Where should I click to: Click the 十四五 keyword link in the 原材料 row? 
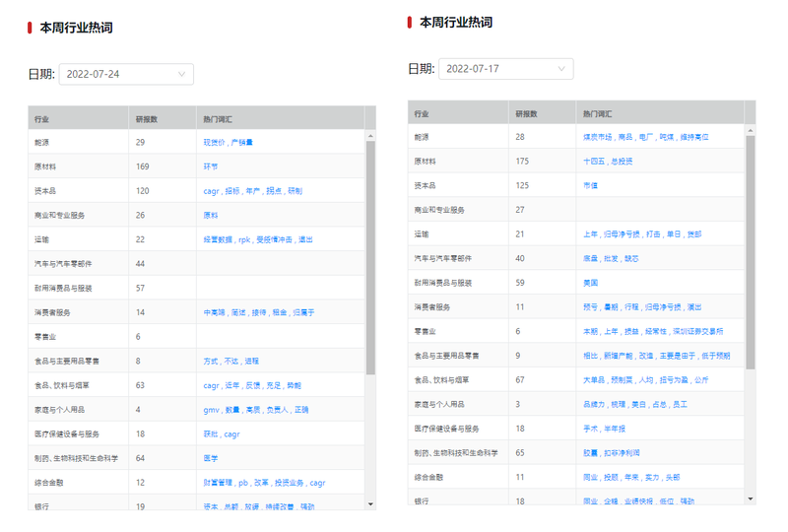click(x=592, y=162)
